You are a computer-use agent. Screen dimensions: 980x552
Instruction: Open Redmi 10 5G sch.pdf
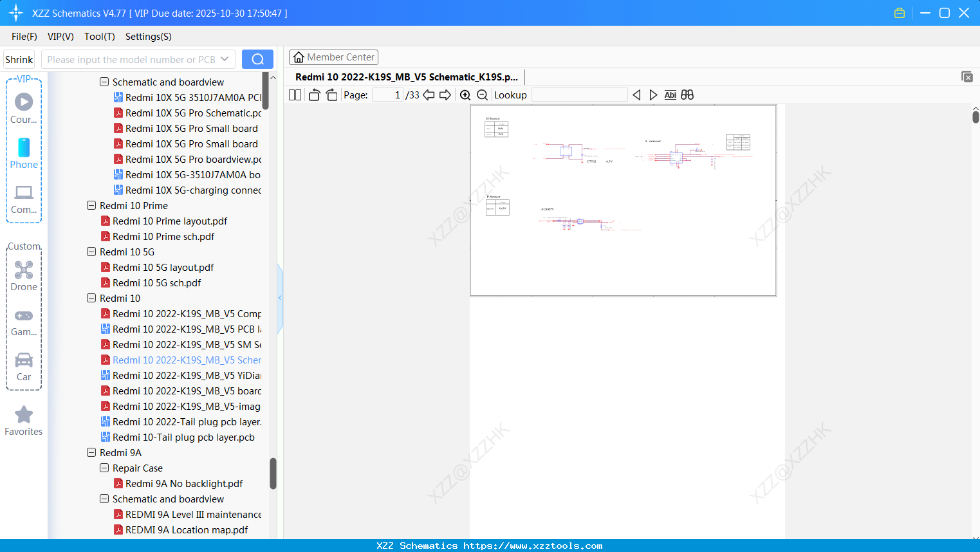pyautogui.click(x=151, y=282)
